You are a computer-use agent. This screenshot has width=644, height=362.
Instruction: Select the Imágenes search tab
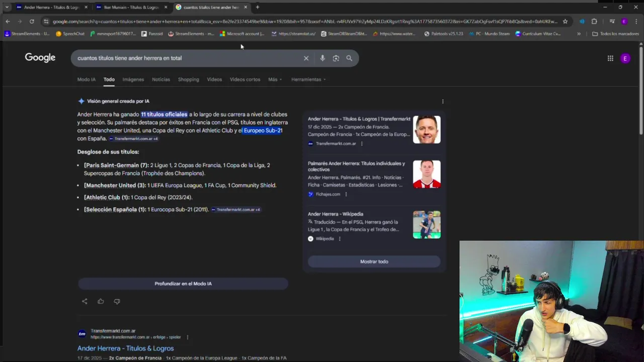133,79
